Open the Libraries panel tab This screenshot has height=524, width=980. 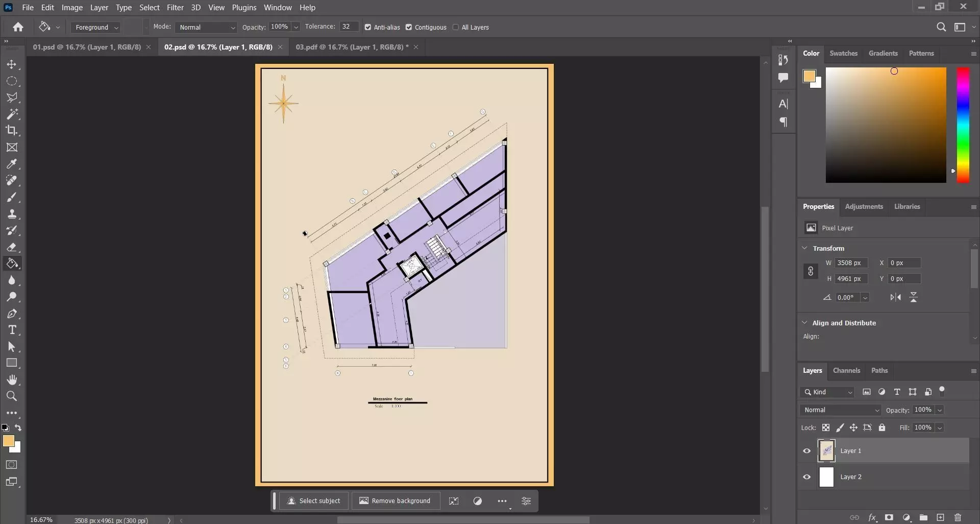pyautogui.click(x=907, y=206)
